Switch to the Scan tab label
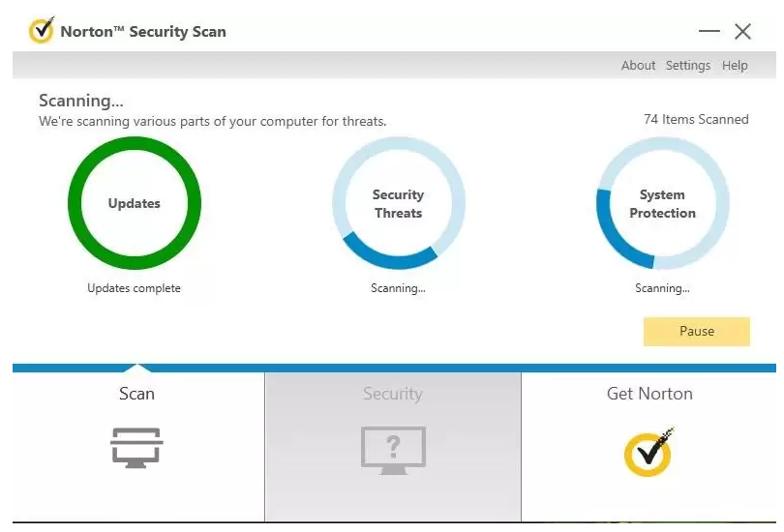Viewport: 784px width, 532px height. click(136, 394)
